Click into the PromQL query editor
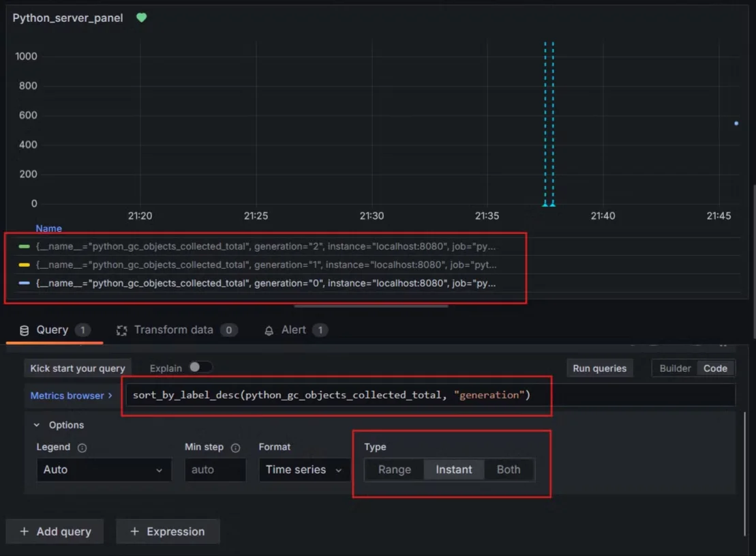Viewport: 756px width, 556px height. (430, 395)
